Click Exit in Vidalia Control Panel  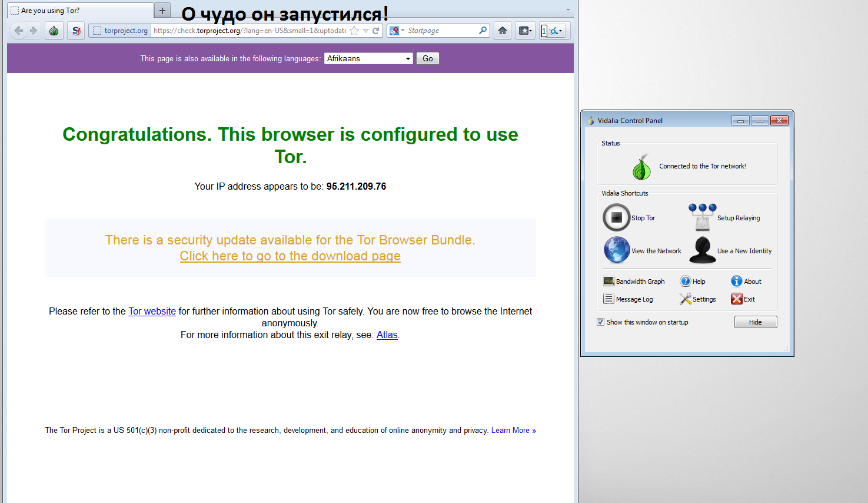743,299
